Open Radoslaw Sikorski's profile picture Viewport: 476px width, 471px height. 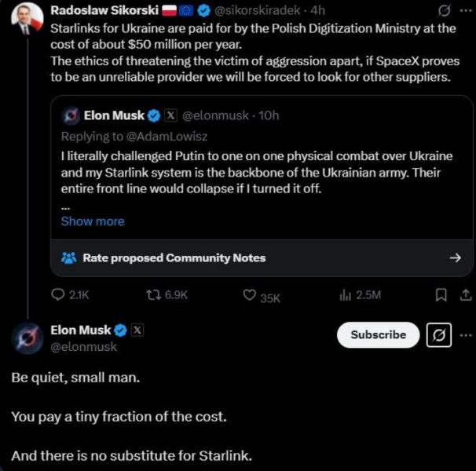click(27, 19)
